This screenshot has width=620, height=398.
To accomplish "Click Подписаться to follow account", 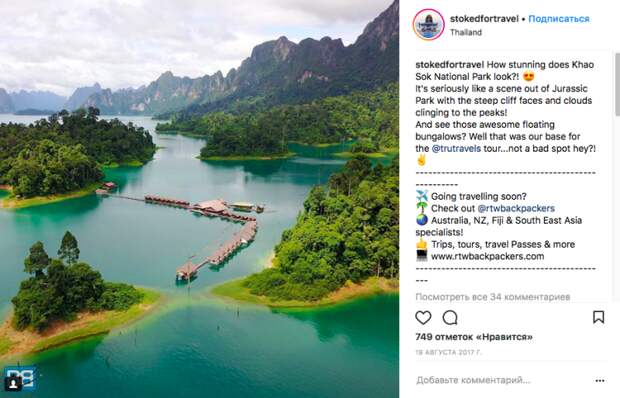I will click(559, 19).
